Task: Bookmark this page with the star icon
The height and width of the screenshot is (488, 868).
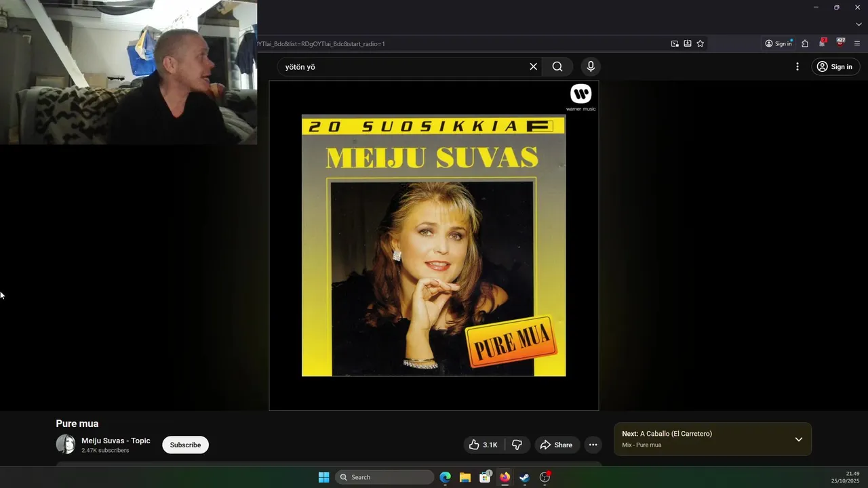Action: pos(701,43)
